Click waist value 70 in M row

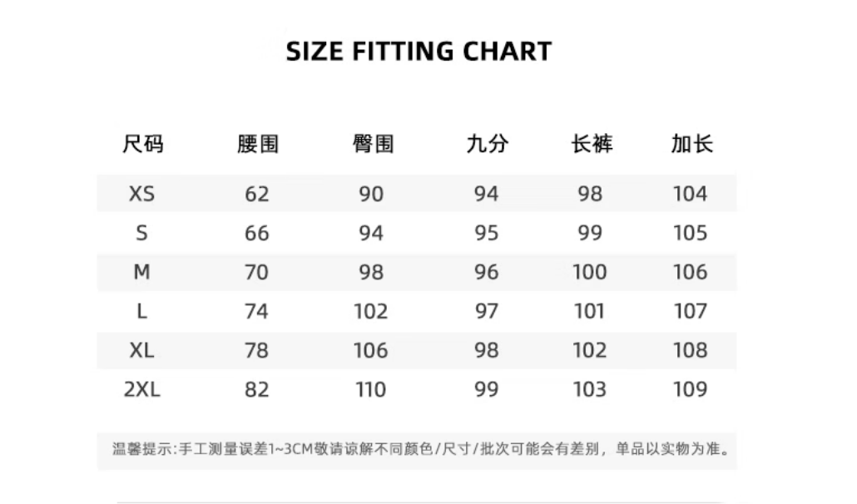coord(257,272)
